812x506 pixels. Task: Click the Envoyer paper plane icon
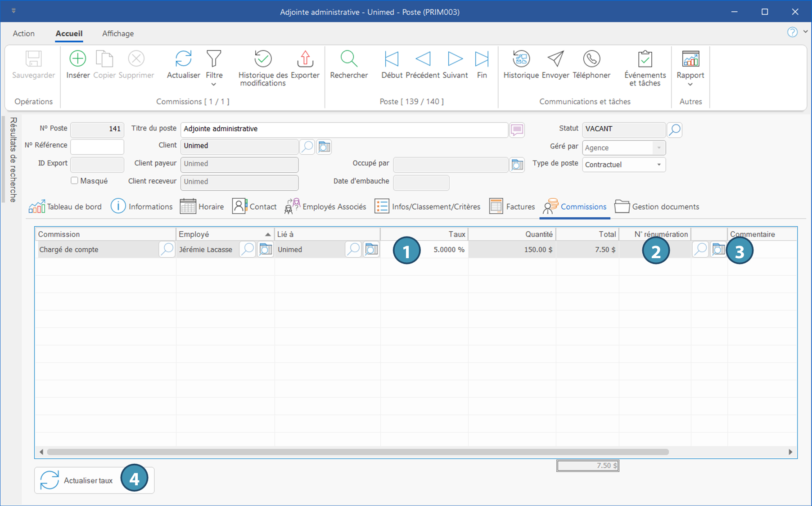click(555, 59)
